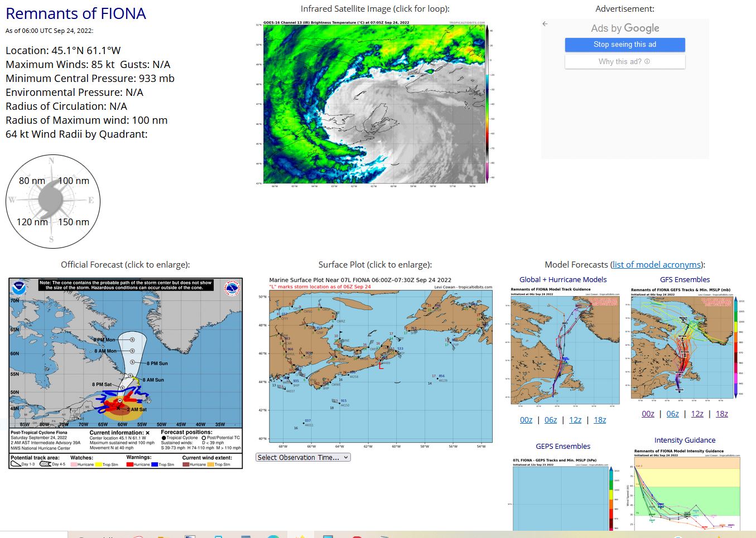Click the National Weather Service logo on the forecast map
The height and width of the screenshot is (538, 756).
[232, 288]
